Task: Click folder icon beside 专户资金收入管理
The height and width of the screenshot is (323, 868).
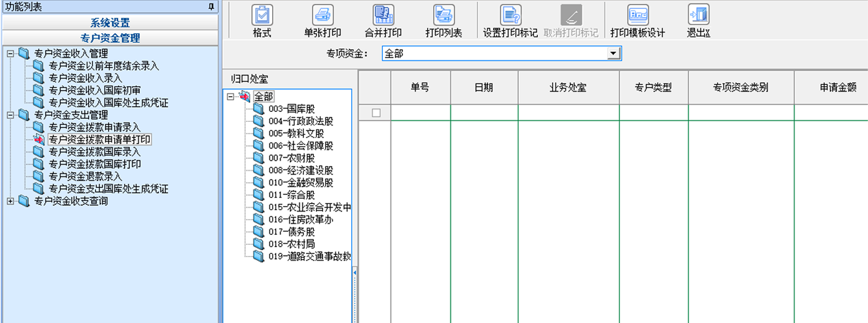Action: pyautogui.click(x=24, y=53)
